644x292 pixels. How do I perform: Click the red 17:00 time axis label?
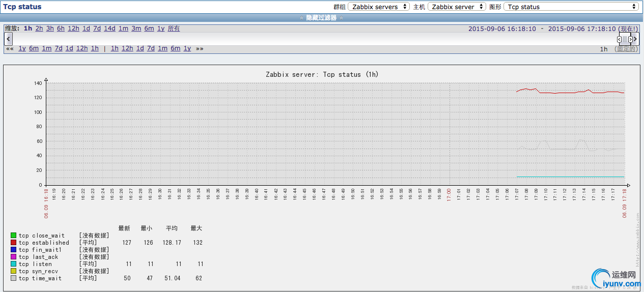click(449, 194)
